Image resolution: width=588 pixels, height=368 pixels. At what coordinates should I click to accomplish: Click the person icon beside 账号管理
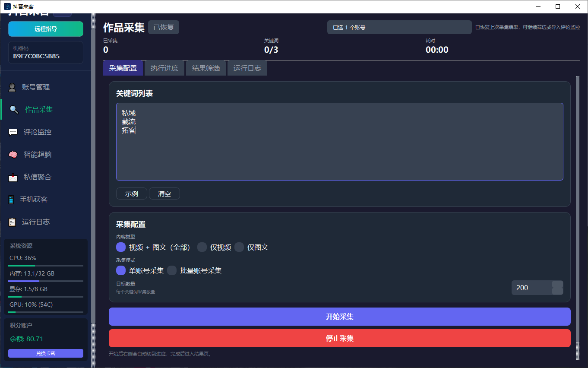point(13,87)
